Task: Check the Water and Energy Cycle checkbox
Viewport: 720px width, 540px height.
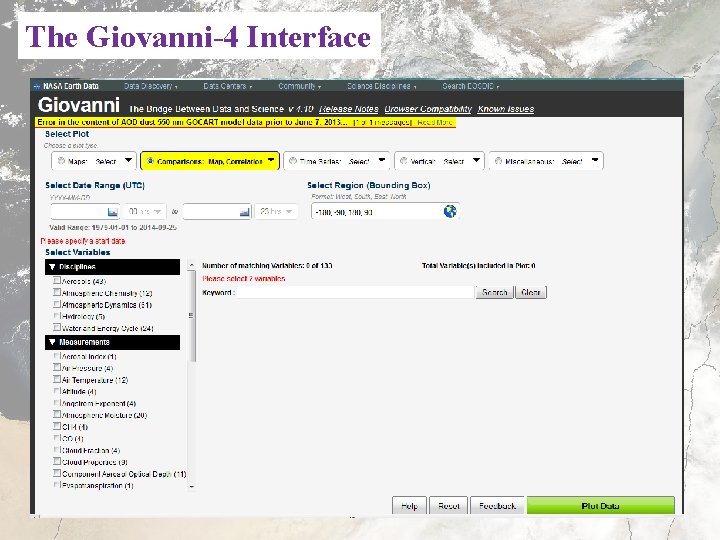Action: coord(57,327)
